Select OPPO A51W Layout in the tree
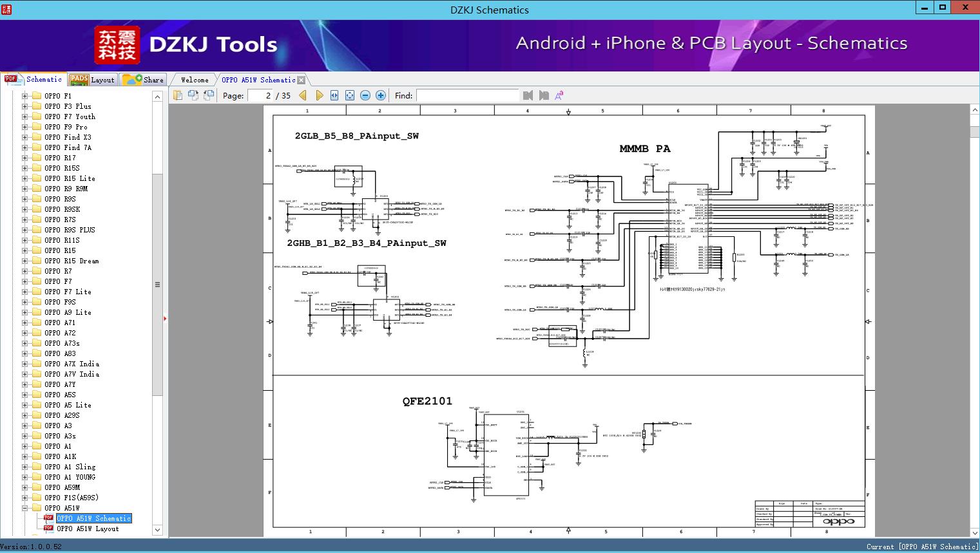 [88, 529]
